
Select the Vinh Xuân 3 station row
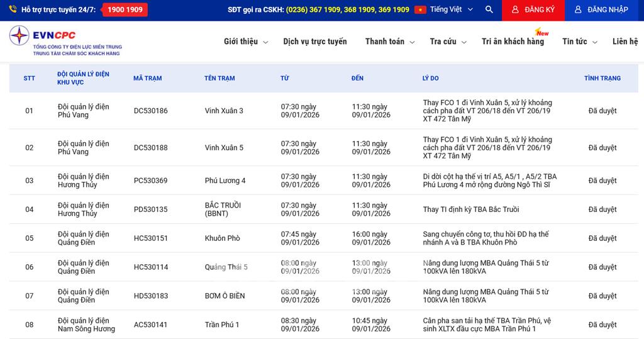(x=224, y=111)
